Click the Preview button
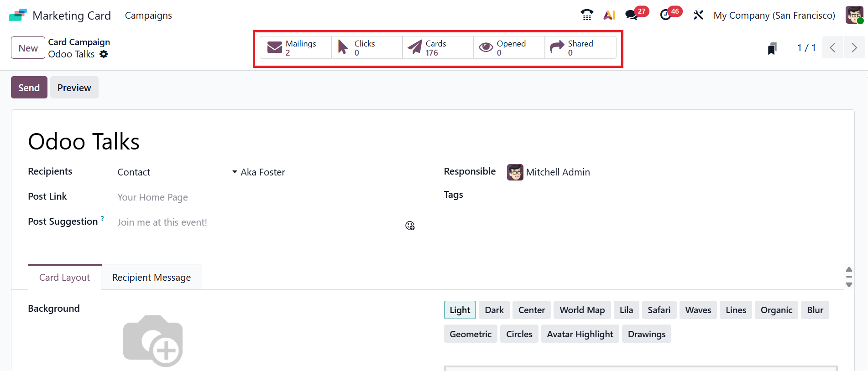Viewport: 868px width, 371px height. point(74,88)
